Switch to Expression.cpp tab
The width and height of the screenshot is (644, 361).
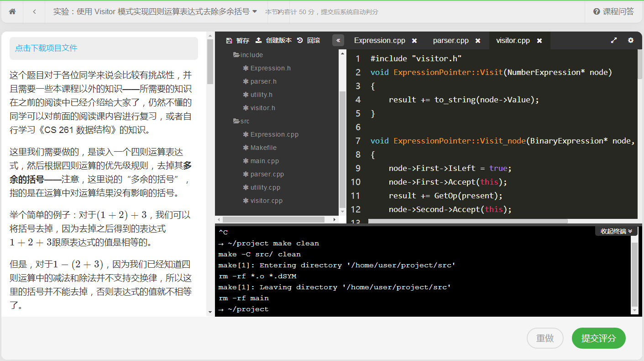pos(379,40)
